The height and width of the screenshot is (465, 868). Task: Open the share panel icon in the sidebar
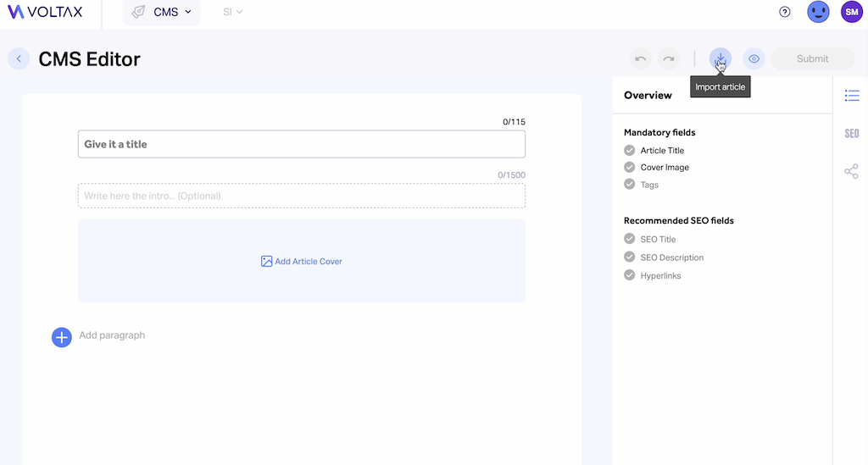851,171
